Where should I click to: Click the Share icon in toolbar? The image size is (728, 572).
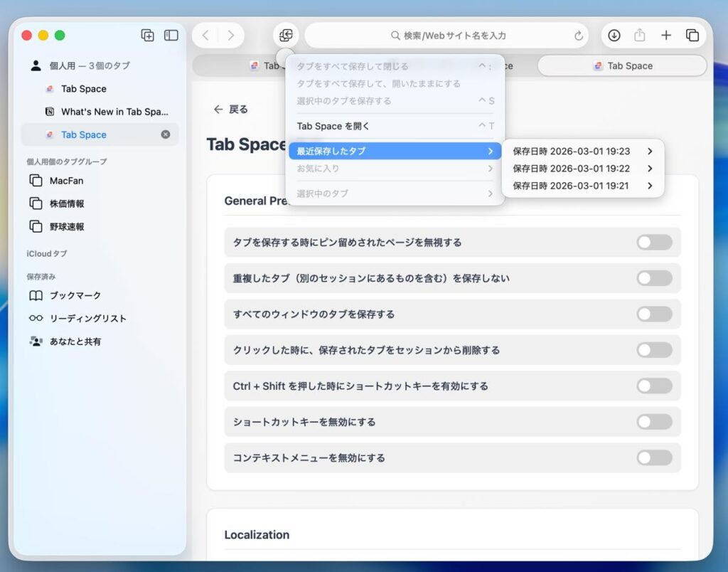click(640, 36)
